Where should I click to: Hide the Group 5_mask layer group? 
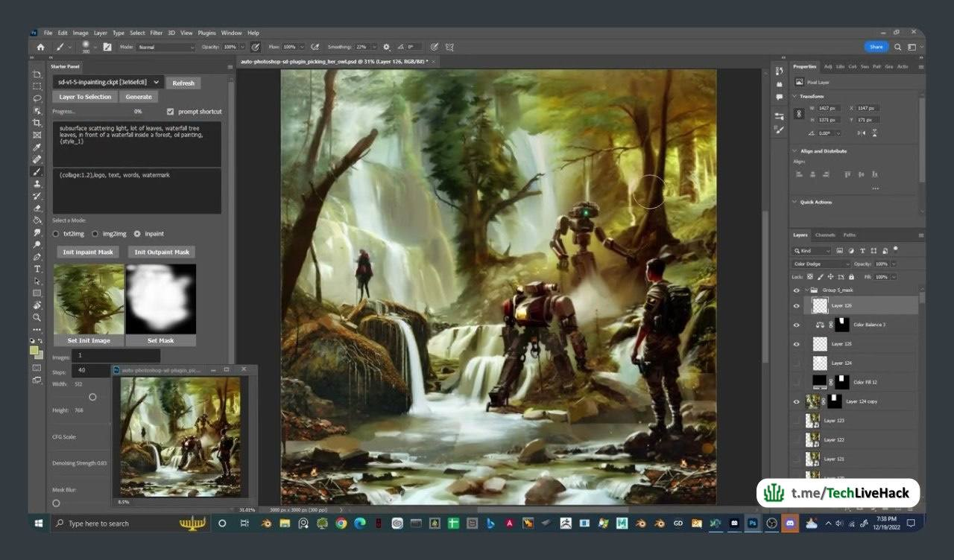pyautogui.click(x=797, y=290)
